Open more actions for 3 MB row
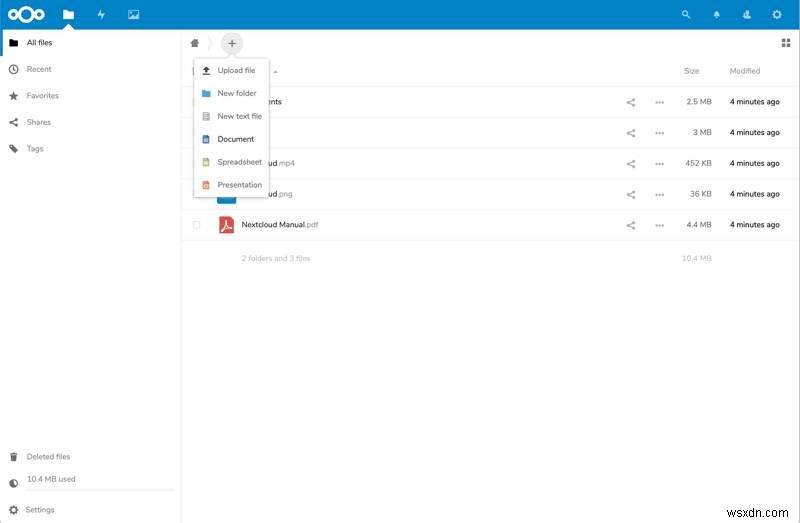 coord(660,133)
